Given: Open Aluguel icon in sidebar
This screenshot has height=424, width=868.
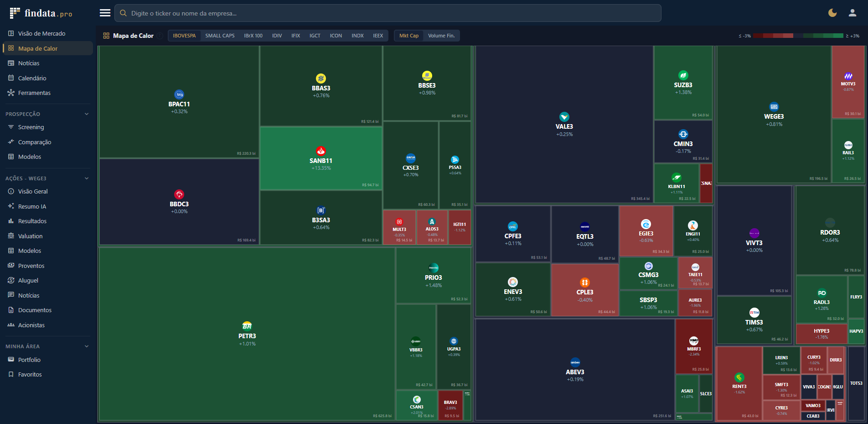Looking at the screenshot, I should click(x=11, y=280).
